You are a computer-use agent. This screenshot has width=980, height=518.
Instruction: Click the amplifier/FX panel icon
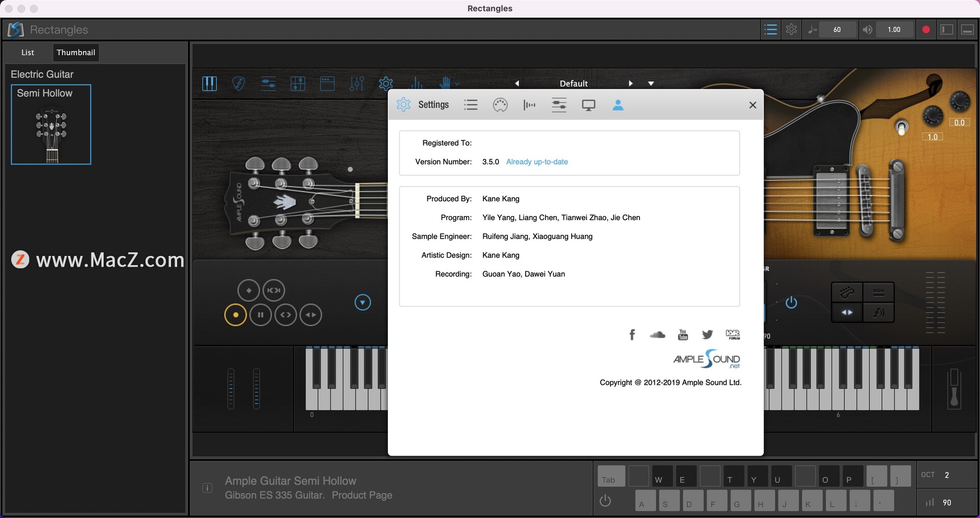tap(327, 83)
